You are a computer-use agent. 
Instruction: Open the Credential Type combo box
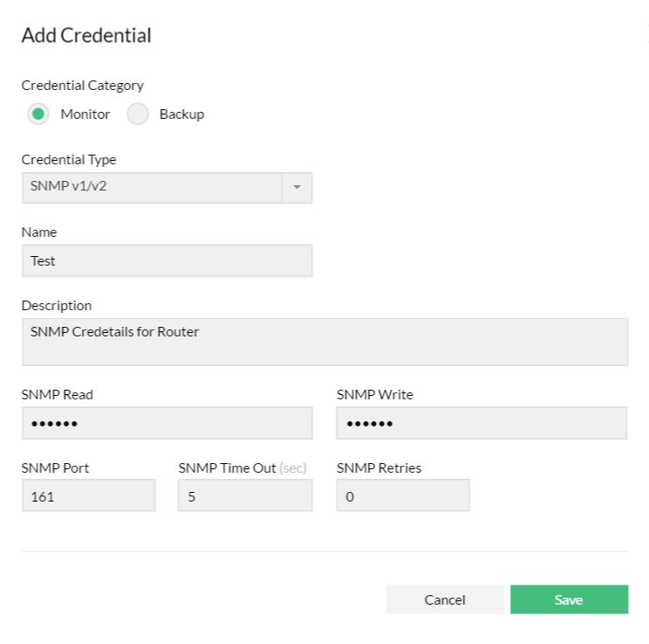152,188
